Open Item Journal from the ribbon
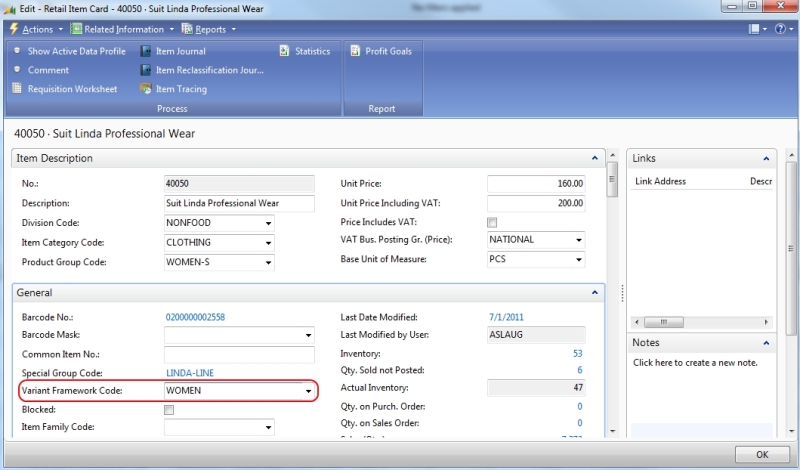This screenshot has height=470, width=800. [146, 51]
